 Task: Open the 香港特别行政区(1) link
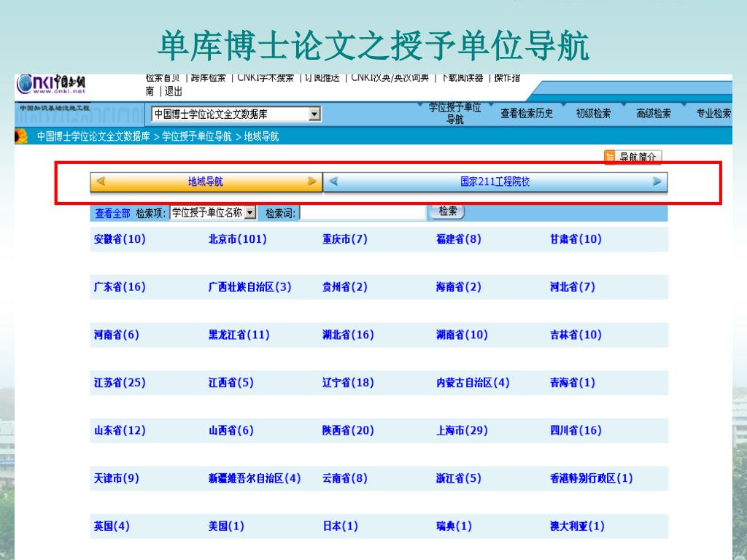592,478
